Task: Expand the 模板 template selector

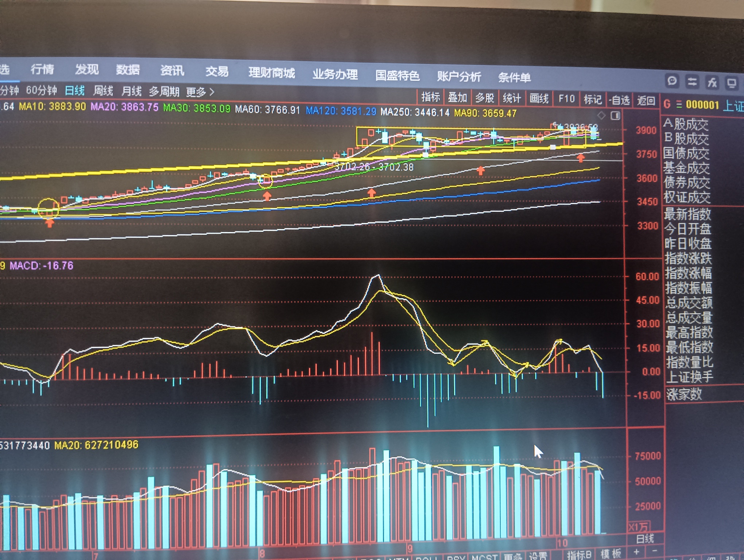Action: (611, 553)
